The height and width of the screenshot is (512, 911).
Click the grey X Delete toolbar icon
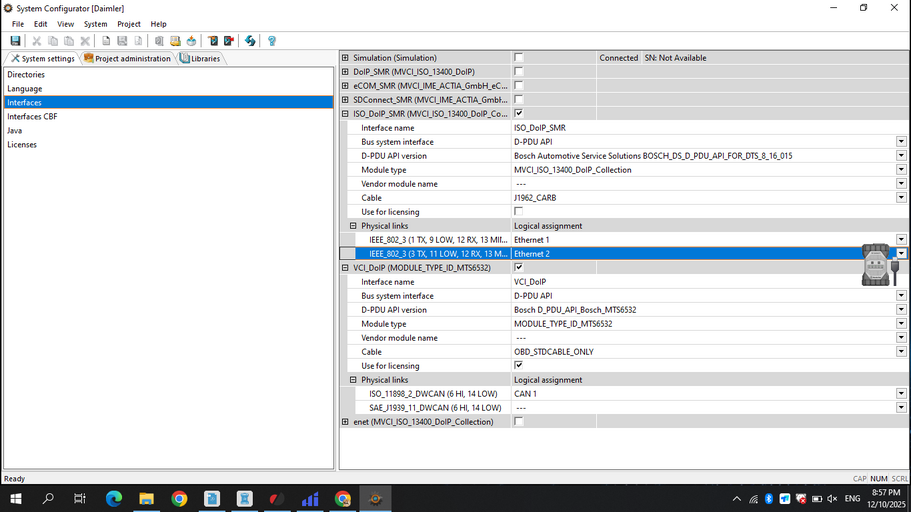[x=85, y=41]
